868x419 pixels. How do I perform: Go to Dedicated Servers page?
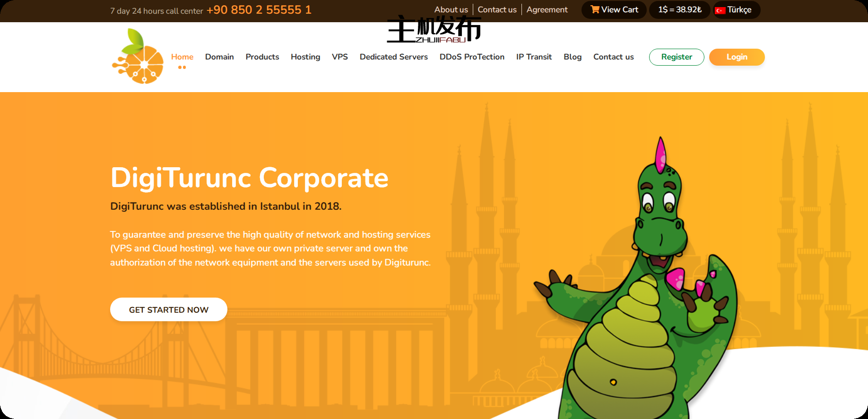(x=393, y=57)
